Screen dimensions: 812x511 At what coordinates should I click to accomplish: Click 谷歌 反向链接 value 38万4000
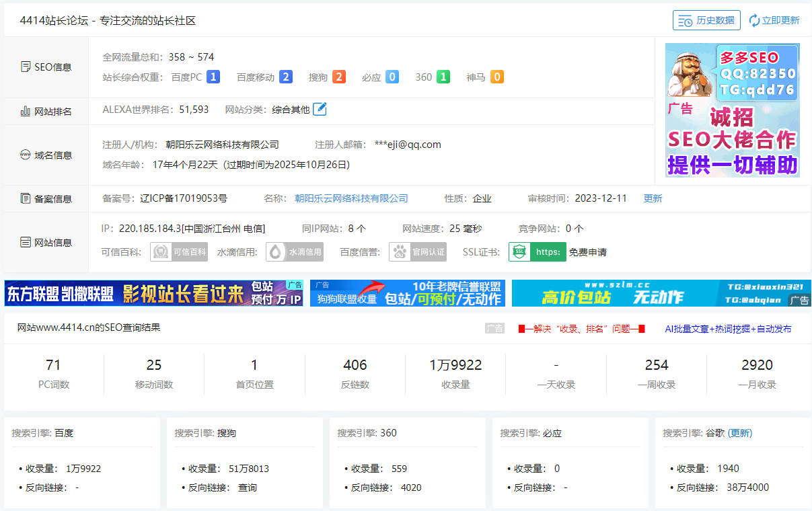click(x=747, y=487)
